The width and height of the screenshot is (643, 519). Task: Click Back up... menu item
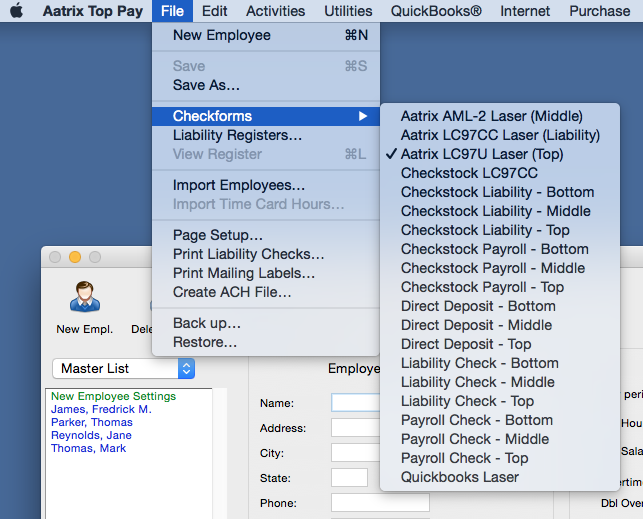pyautogui.click(x=266, y=323)
